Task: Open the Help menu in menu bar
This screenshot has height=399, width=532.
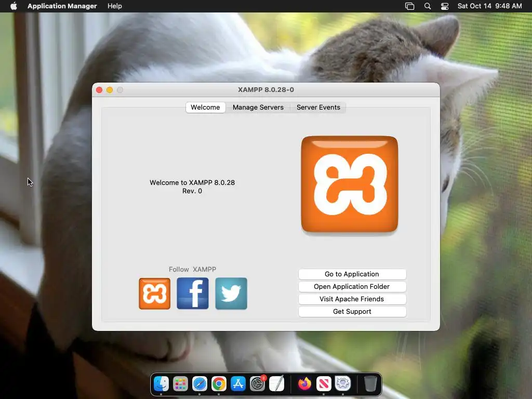Action: 115,6
